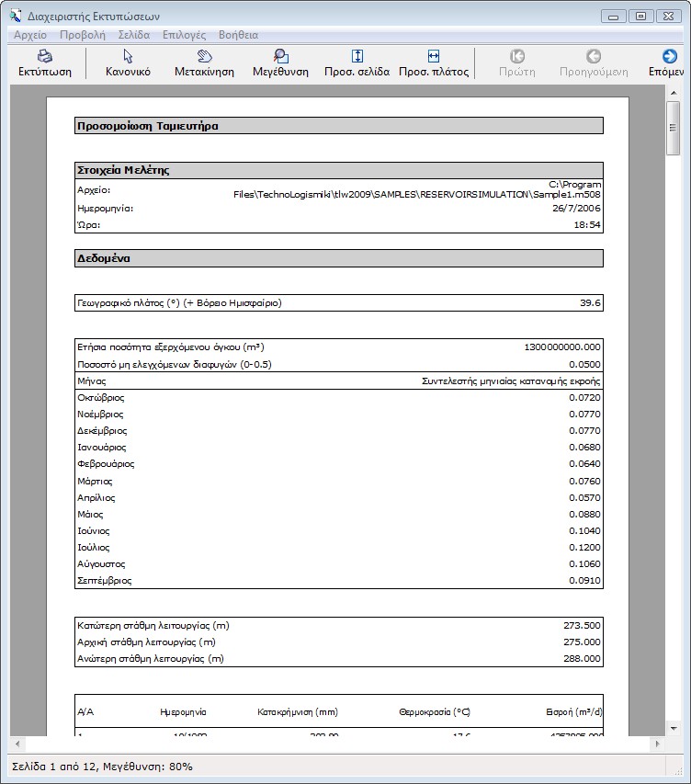This screenshot has width=691, height=784.
Task: Click the horizontal scrollbar left arrow
Action: (17, 744)
